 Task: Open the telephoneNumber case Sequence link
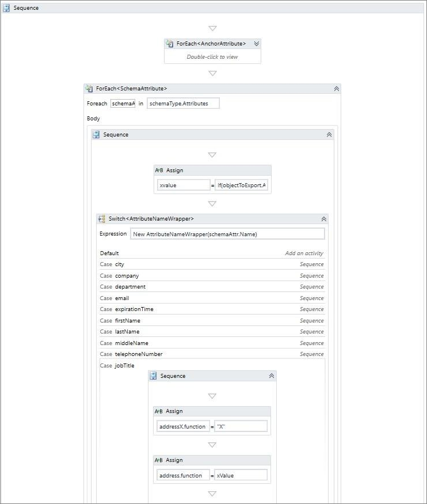[311, 354]
